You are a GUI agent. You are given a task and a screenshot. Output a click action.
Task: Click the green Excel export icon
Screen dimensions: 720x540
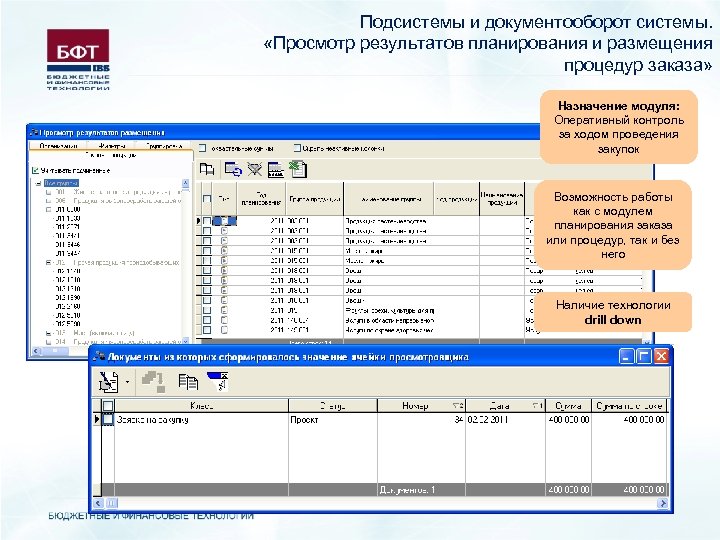[298, 169]
